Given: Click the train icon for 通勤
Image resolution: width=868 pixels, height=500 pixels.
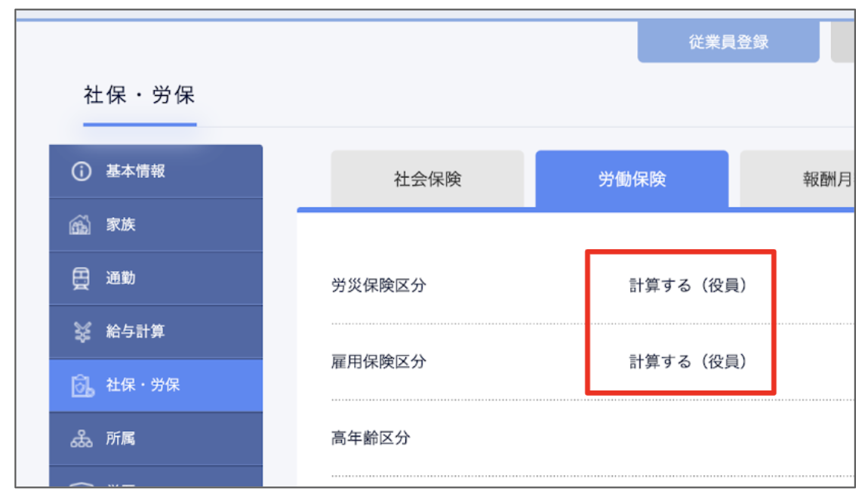Looking at the screenshot, I should point(81,278).
